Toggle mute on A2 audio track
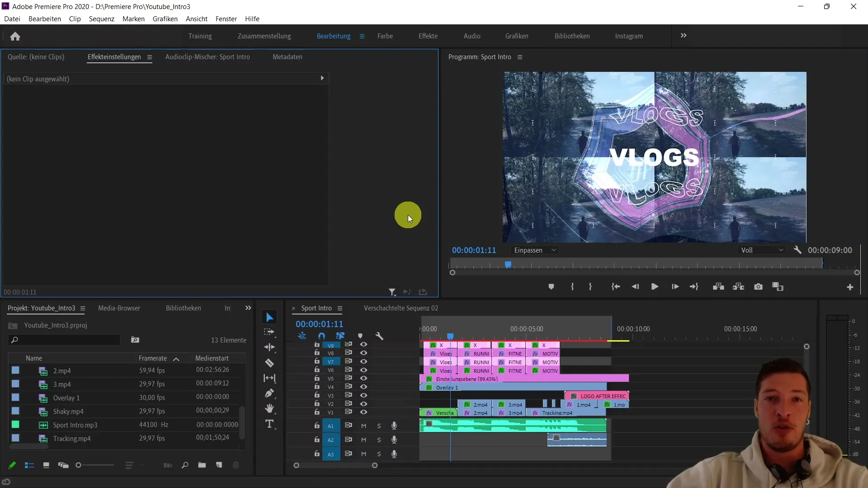 pos(363,440)
